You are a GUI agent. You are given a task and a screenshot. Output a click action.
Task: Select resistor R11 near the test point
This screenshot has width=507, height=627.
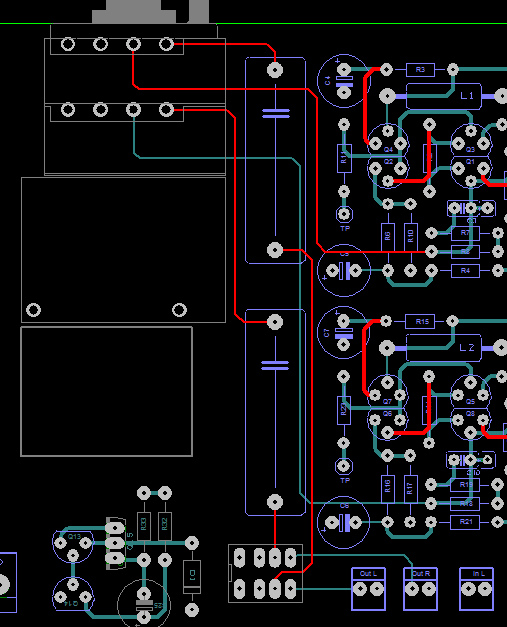click(344, 158)
